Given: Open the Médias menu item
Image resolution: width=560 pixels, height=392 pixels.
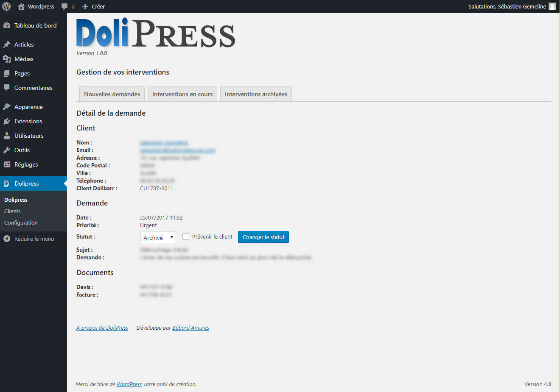Looking at the screenshot, I should tap(34, 59).
